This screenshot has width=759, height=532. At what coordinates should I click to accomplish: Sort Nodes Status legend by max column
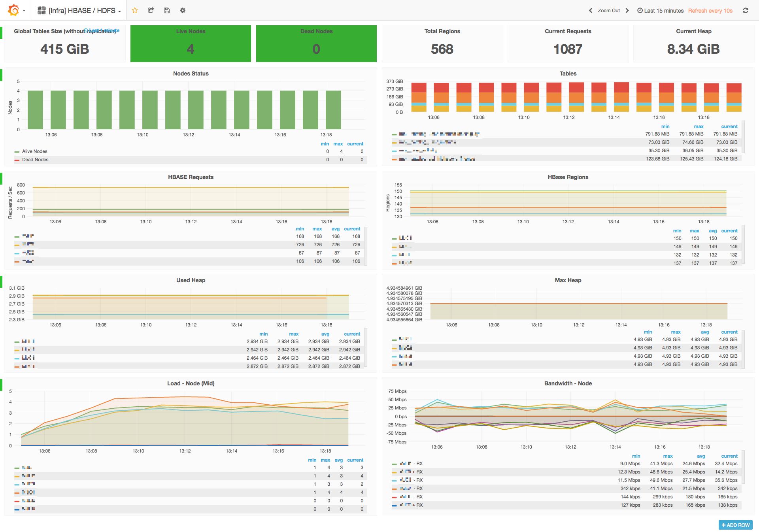pos(338,144)
